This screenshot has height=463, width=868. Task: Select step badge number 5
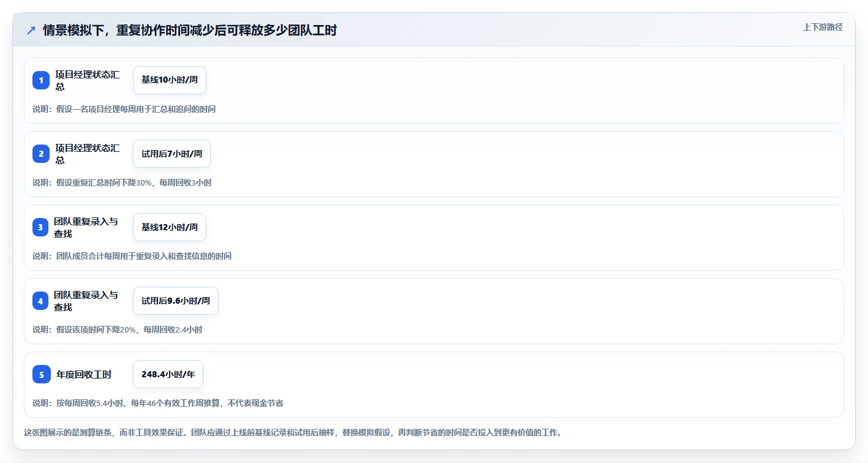(x=41, y=374)
